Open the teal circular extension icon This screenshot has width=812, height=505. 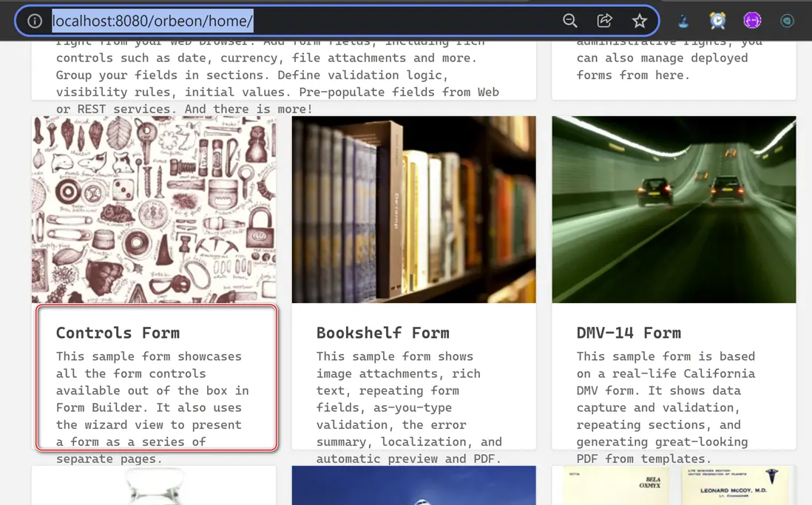(787, 21)
